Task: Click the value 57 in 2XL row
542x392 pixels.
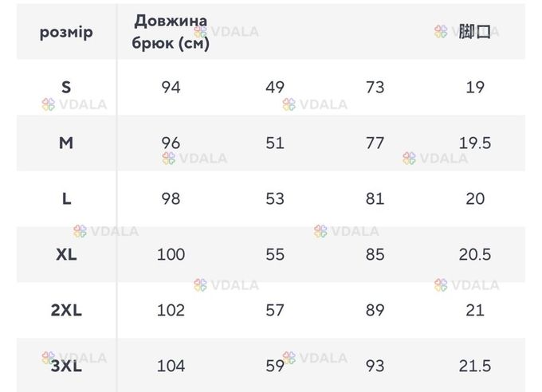Action: coord(275,311)
